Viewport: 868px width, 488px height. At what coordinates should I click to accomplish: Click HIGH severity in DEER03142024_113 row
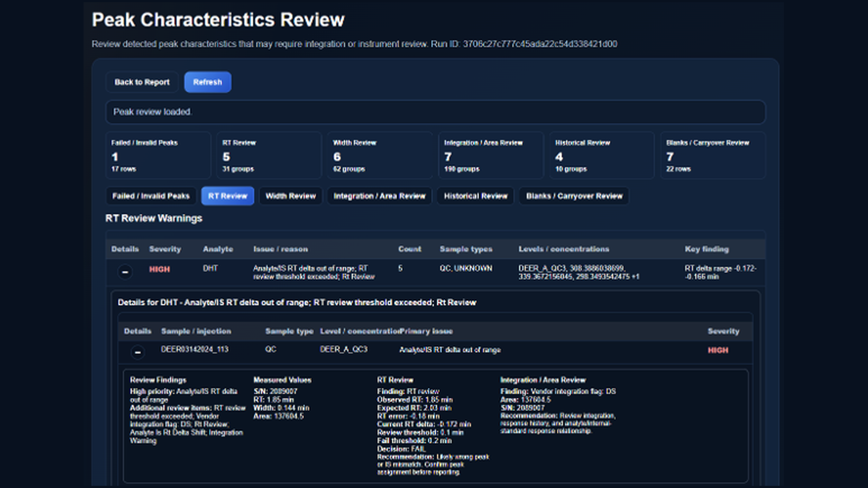click(x=718, y=350)
